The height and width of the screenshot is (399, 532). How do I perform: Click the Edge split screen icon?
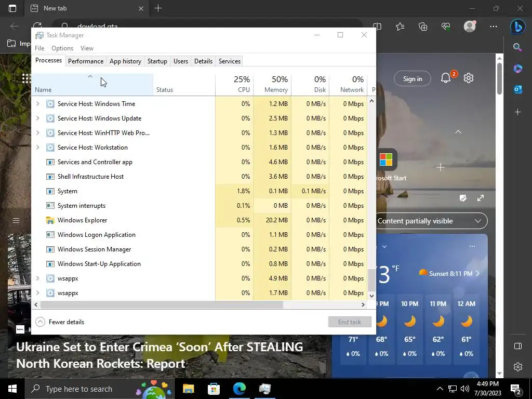coord(377,26)
